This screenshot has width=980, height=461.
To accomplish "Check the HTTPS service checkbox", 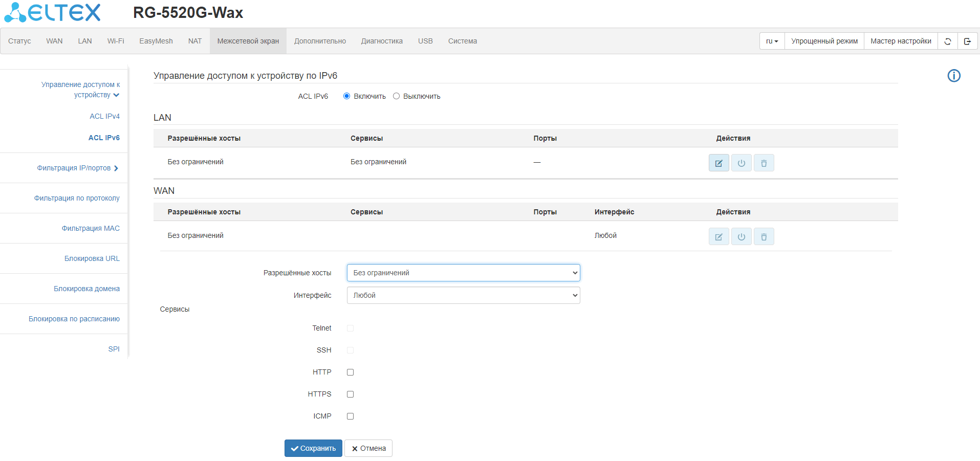I will coord(350,394).
